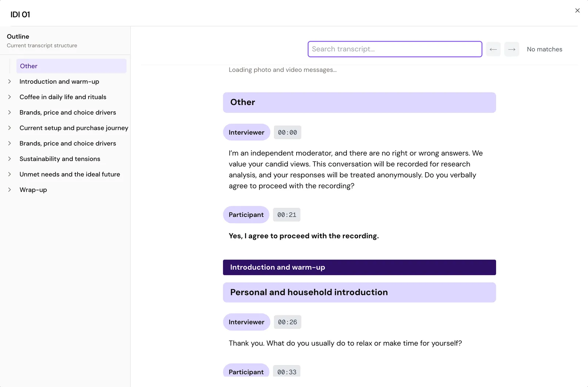Focus the Search transcript field
The height and width of the screenshot is (387, 588).
point(395,49)
